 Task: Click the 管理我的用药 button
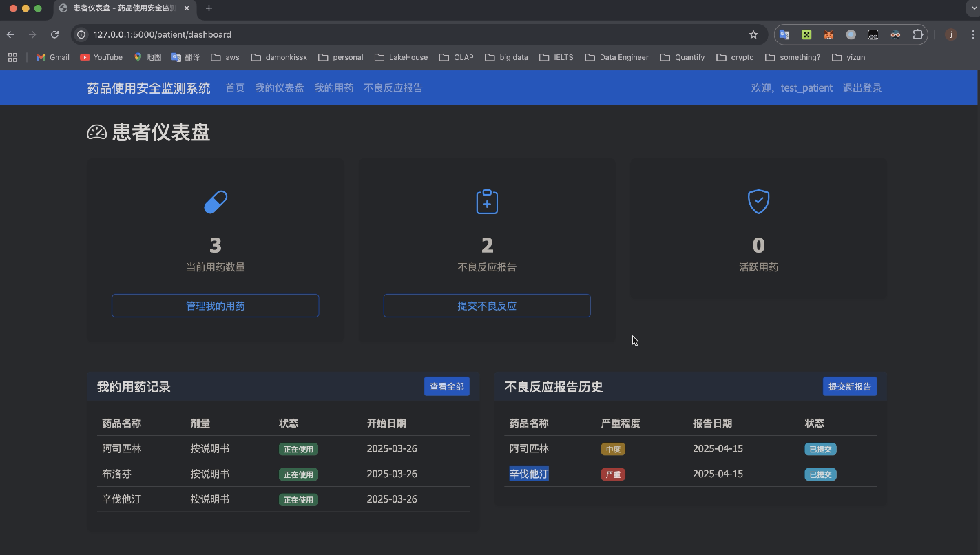tap(216, 306)
